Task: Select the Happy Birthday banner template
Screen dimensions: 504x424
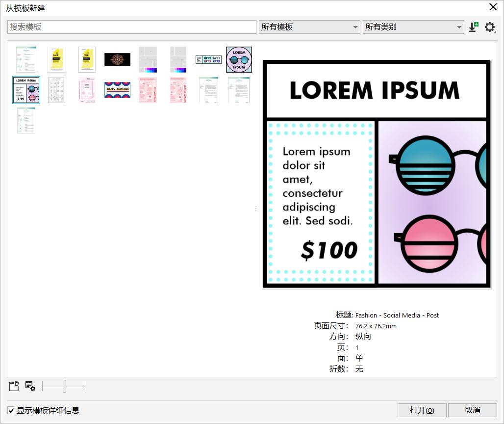Action: [x=117, y=90]
